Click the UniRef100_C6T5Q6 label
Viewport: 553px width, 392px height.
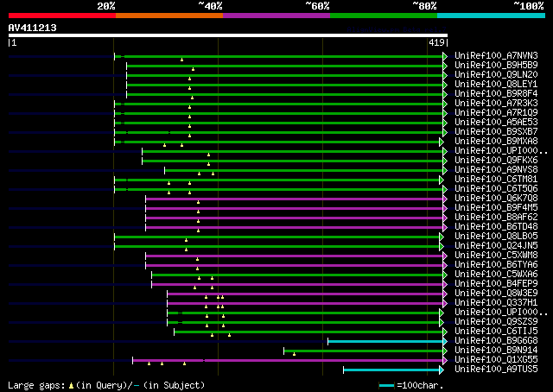pos(496,189)
